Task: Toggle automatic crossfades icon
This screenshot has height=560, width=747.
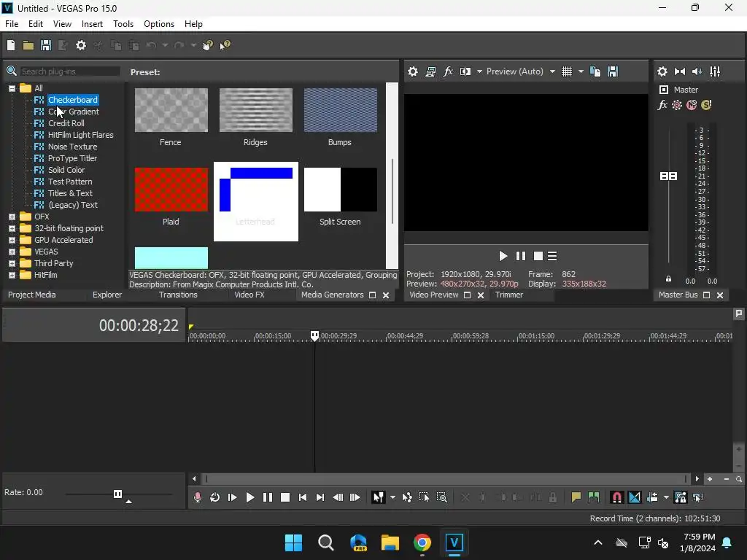Action: coord(635,497)
